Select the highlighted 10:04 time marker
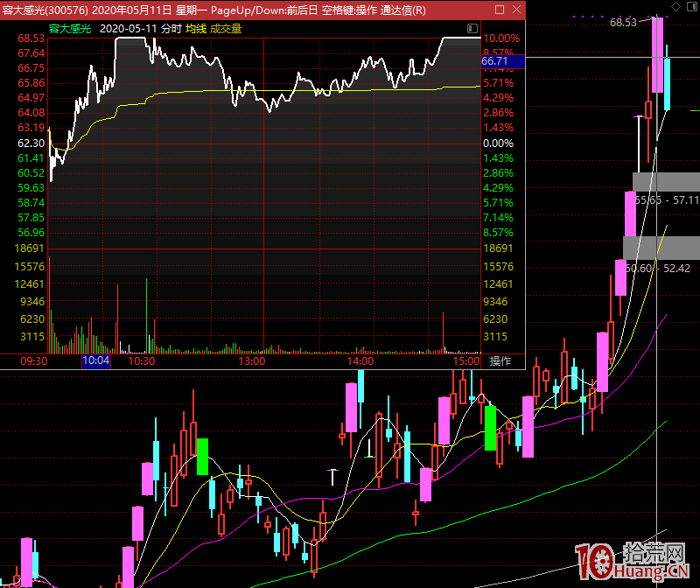700x588 pixels. [96, 360]
